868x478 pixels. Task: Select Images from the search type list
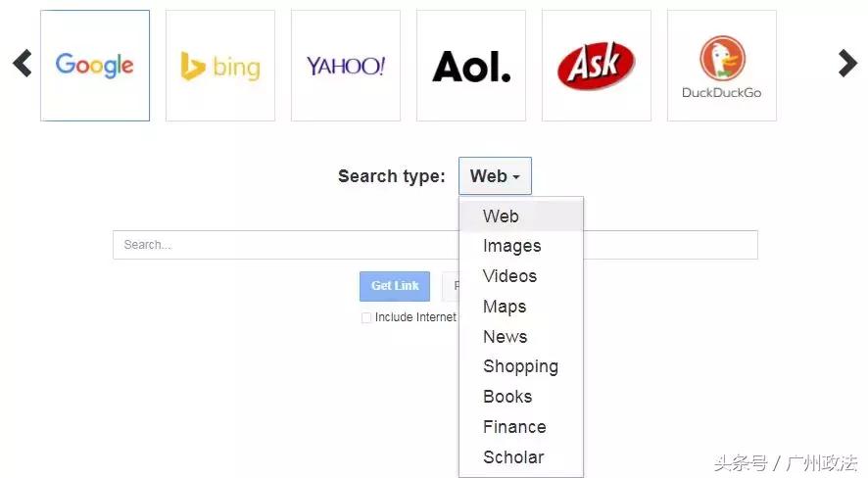point(511,246)
